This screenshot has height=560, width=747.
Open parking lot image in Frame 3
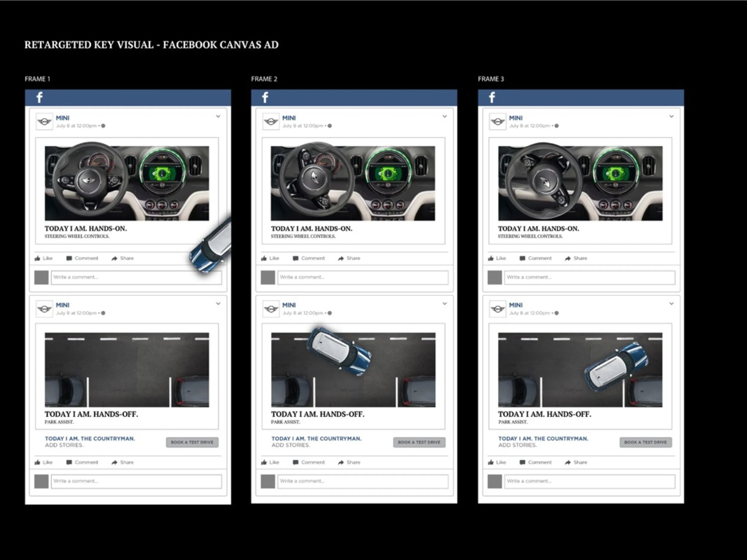click(x=580, y=370)
